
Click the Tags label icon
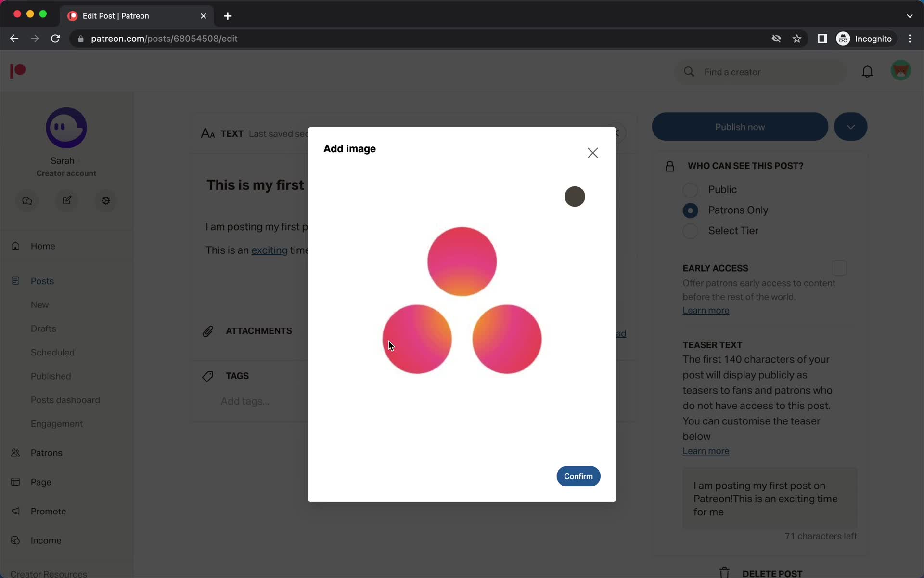tap(207, 376)
